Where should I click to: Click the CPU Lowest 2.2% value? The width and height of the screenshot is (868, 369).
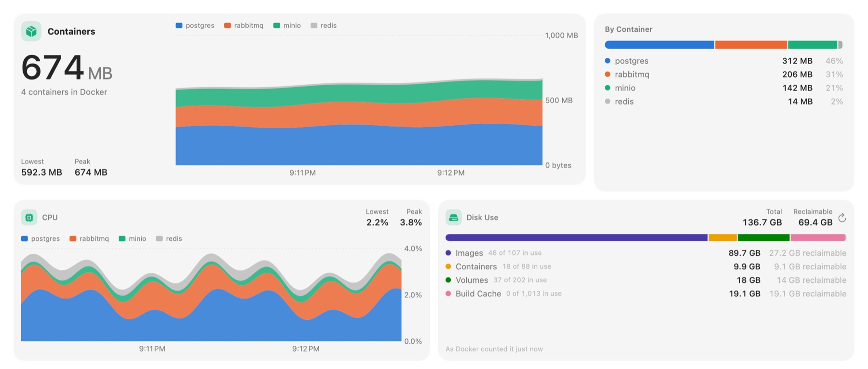(x=377, y=222)
